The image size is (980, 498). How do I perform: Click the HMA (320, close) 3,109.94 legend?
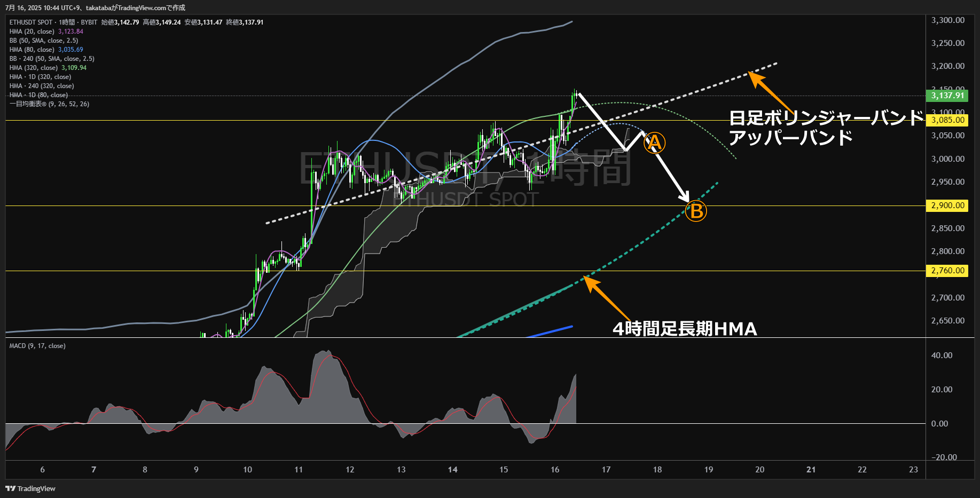point(48,68)
